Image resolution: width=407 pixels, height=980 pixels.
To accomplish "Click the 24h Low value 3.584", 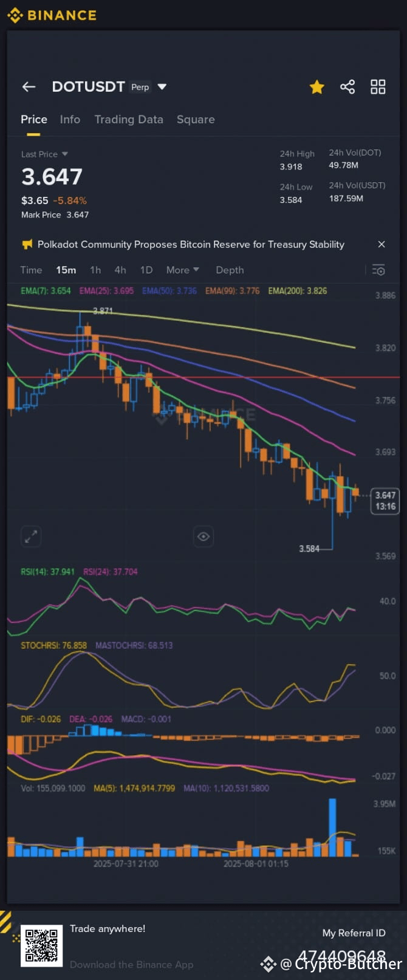I will coord(291,200).
